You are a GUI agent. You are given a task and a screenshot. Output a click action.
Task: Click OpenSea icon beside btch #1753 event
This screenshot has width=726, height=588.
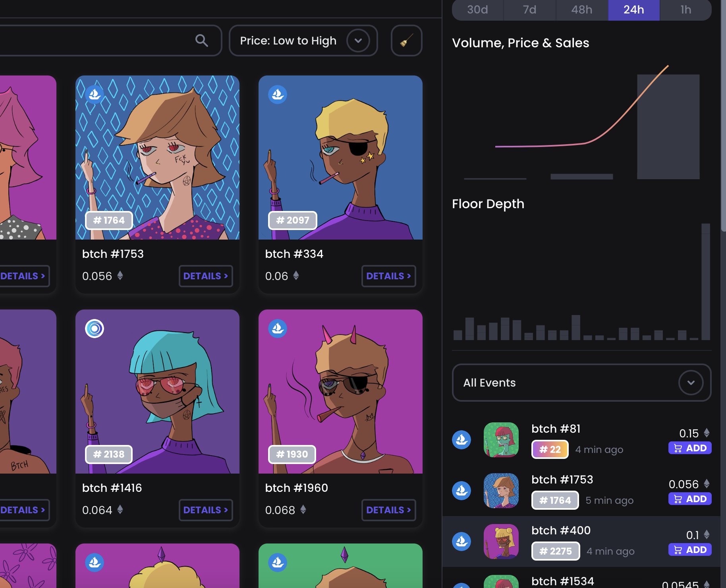click(461, 491)
